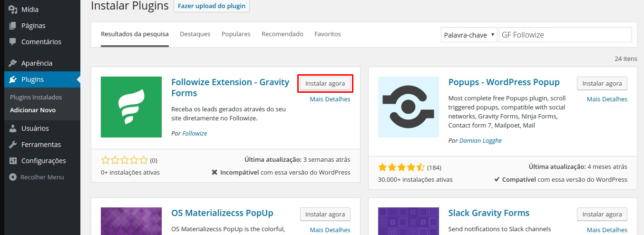644x235 pixels.
Task: Click the Plugins plug icon
Action: (13, 79)
